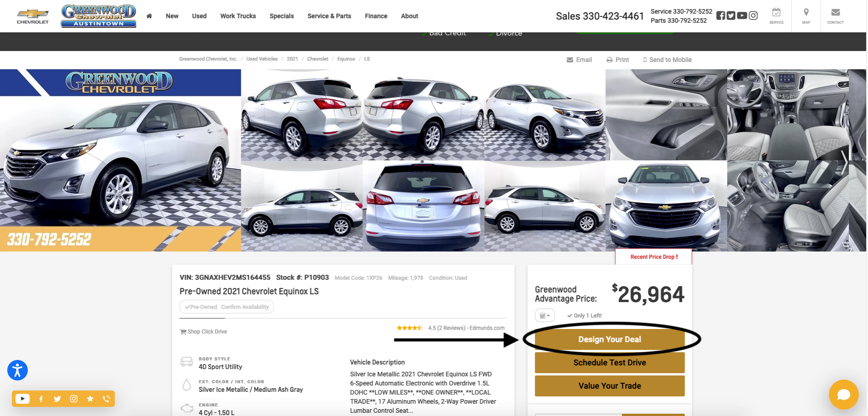Click the Contact envelope icon
The height and width of the screenshot is (416, 868).
pyautogui.click(x=835, y=15)
